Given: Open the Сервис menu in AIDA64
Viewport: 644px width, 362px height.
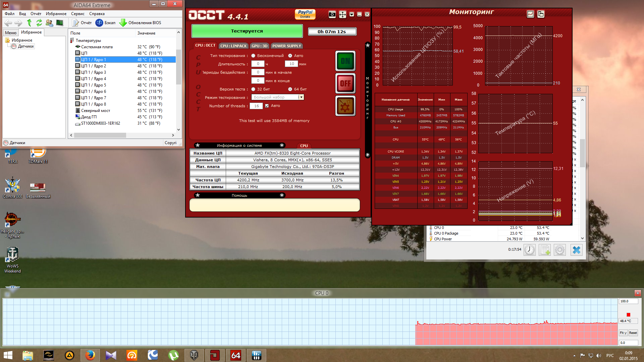Looking at the screenshot, I should (x=77, y=14).
